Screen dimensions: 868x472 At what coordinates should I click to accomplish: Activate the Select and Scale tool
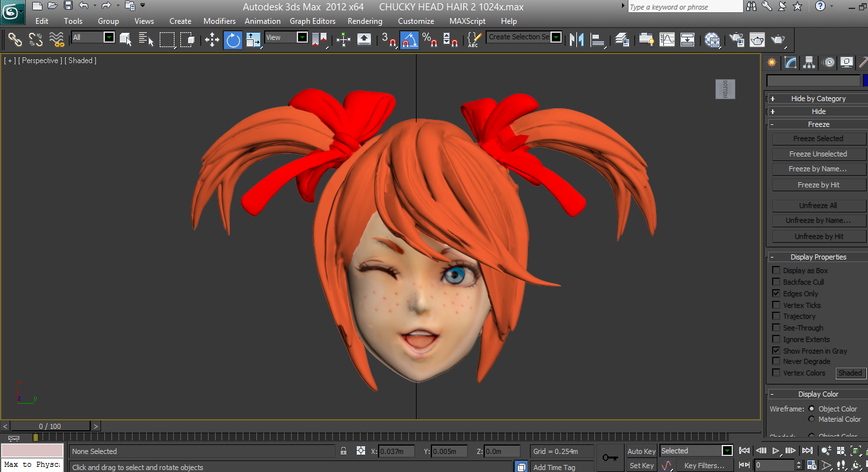253,40
